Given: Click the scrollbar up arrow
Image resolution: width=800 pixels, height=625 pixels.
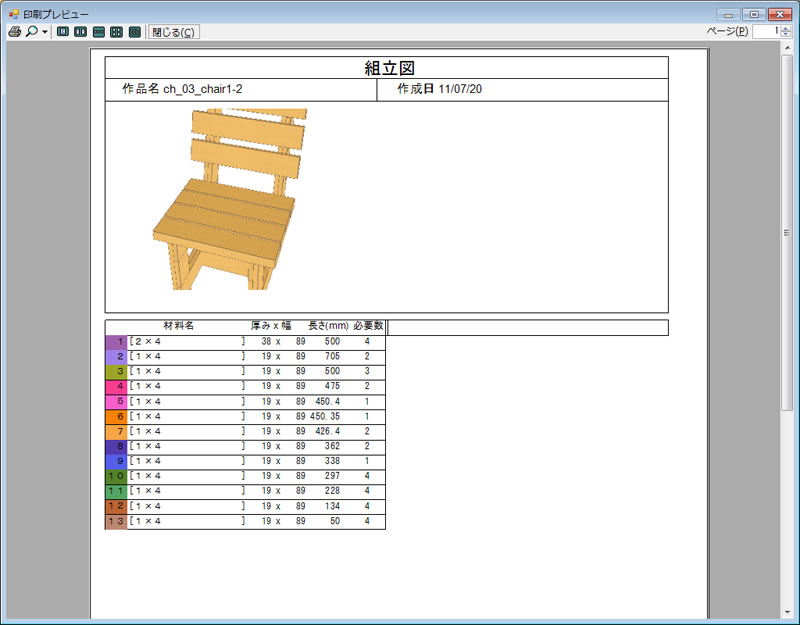Looking at the screenshot, I should click(x=787, y=48).
